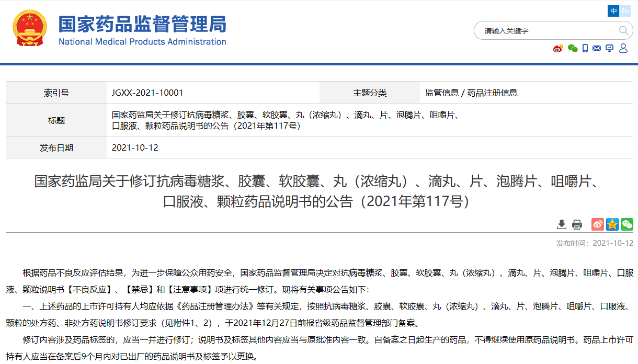Share the article to Weibo

pos(597,224)
